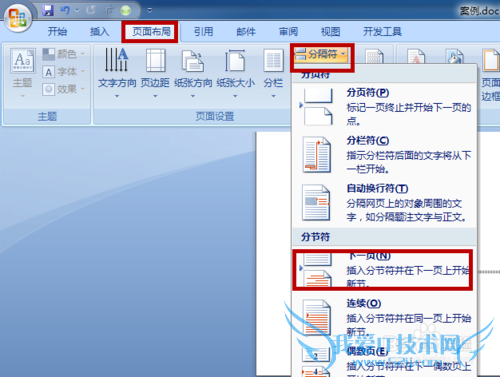Open the 引用 tab
Screen dimensions: 500x377
pos(203,32)
